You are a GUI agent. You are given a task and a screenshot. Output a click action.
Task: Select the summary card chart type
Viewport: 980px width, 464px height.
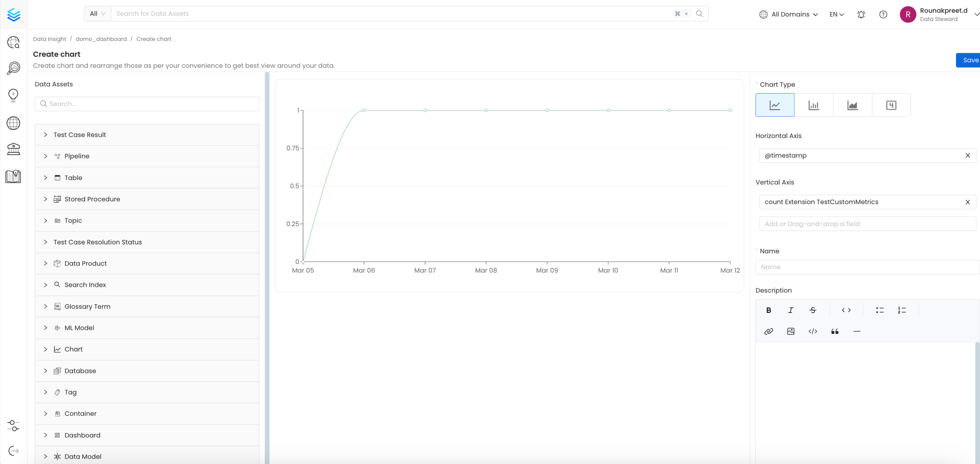coord(891,105)
